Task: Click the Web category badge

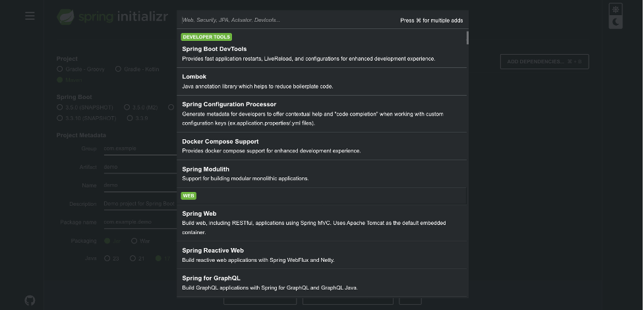Action: click(x=189, y=196)
